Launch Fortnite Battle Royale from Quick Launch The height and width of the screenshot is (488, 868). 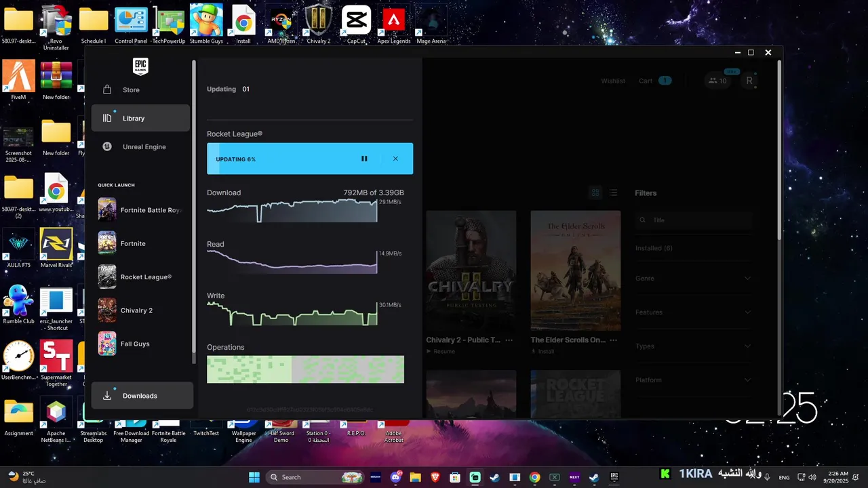(140, 209)
